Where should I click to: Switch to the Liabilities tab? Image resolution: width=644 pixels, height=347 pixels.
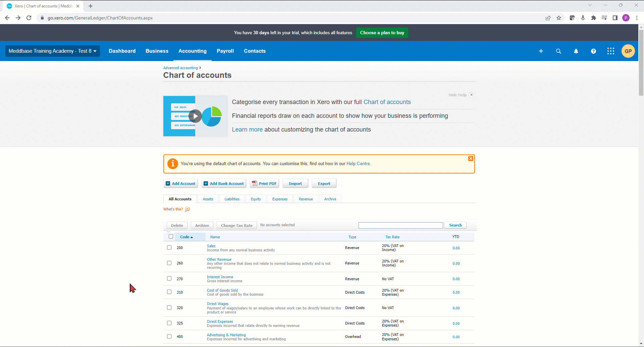[x=232, y=199]
